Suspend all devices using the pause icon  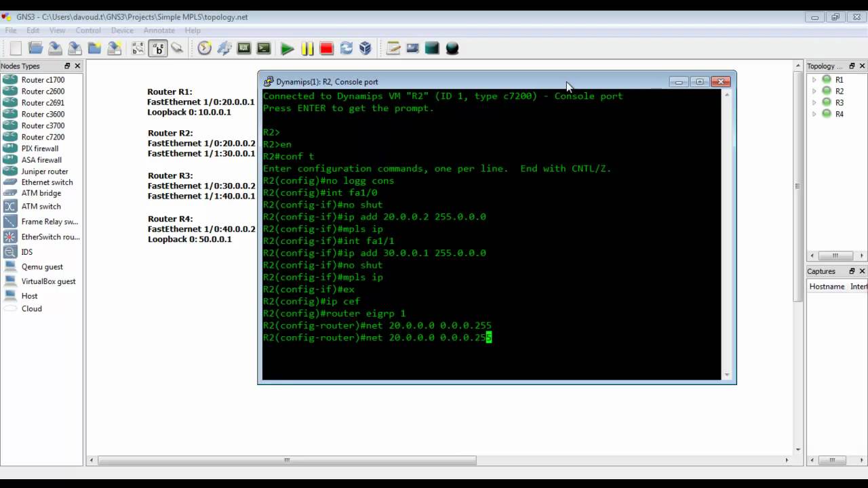[307, 48]
